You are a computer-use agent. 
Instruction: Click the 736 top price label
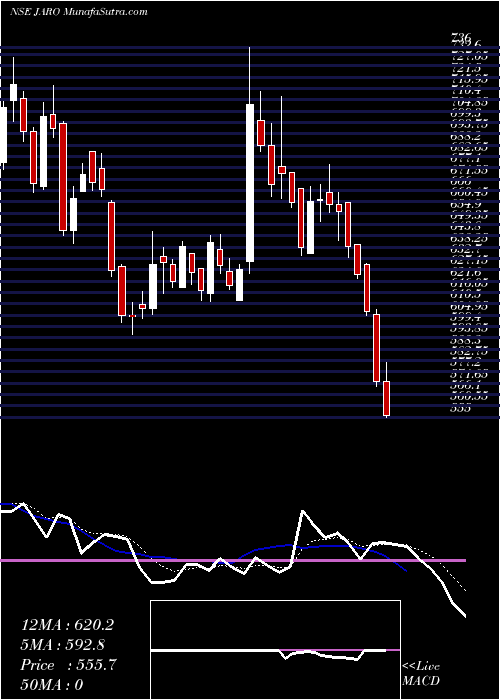click(462, 38)
